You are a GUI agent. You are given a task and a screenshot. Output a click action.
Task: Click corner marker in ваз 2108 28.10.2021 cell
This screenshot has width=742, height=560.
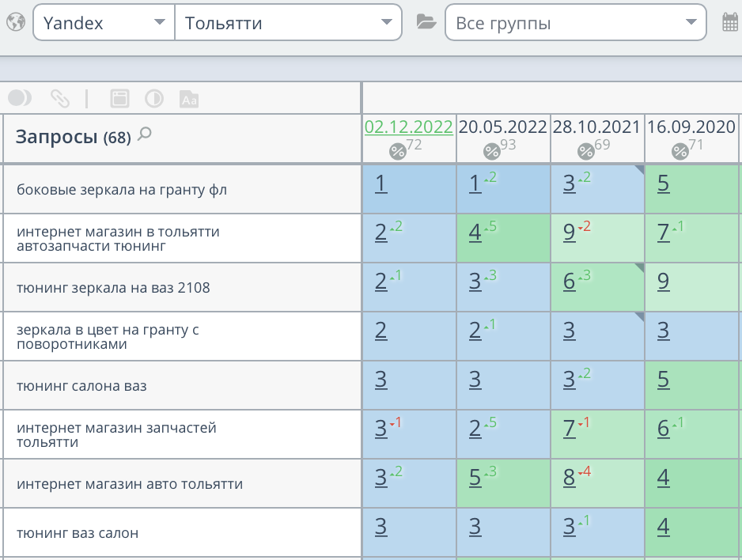coord(640,267)
